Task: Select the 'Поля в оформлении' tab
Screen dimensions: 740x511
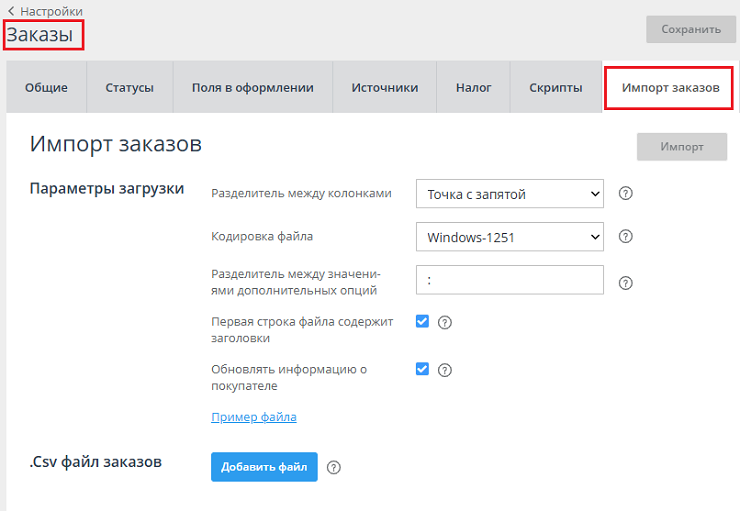Action: [x=252, y=88]
